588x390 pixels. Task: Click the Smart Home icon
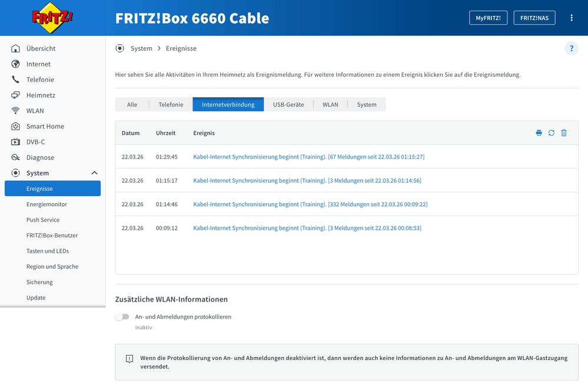pyautogui.click(x=15, y=126)
